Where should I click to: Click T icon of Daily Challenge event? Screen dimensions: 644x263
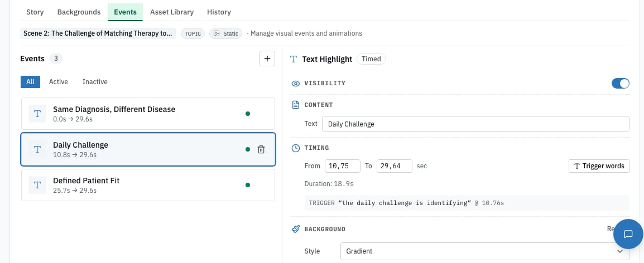pyautogui.click(x=37, y=149)
